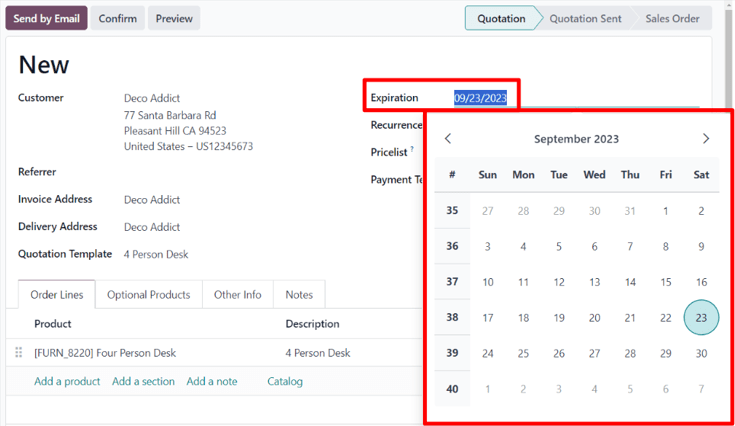Open the Customer field Deco Addict

point(152,98)
